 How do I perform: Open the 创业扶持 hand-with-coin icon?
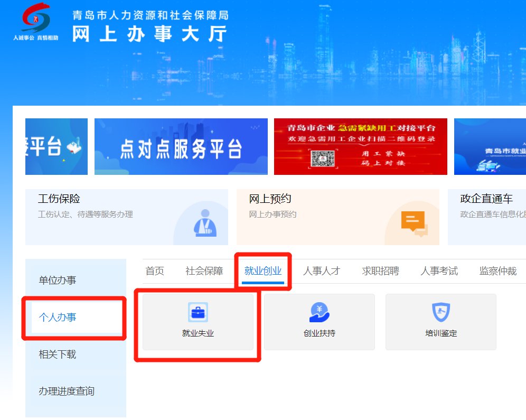pyautogui.click(x=320, y=312)
